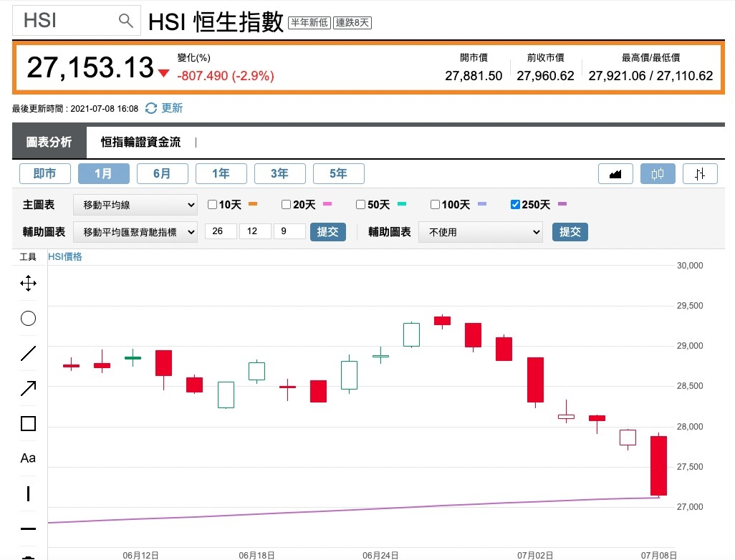Select the rectangle drawing tool
Viewport: 735px width, 560px height.
click(28, 423)
